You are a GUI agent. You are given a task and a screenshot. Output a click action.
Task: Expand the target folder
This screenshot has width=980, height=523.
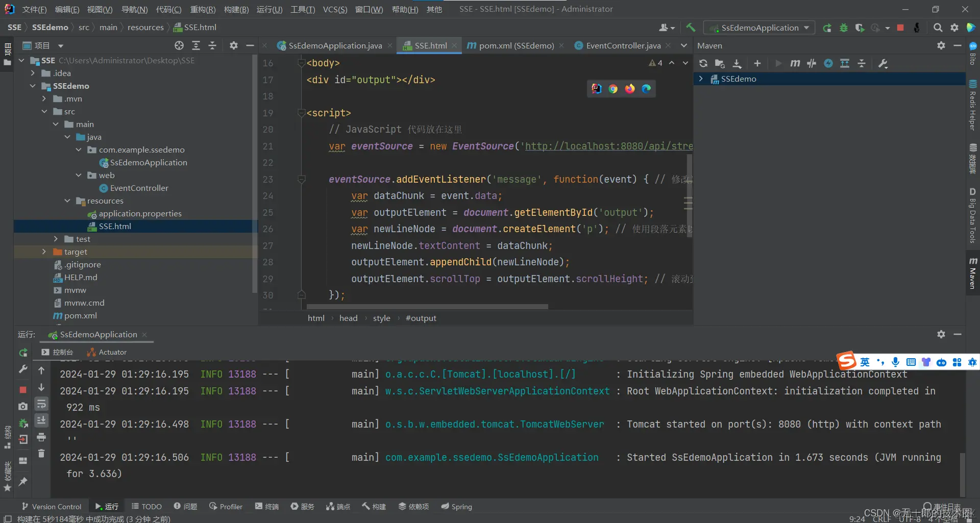pos(44,252)
